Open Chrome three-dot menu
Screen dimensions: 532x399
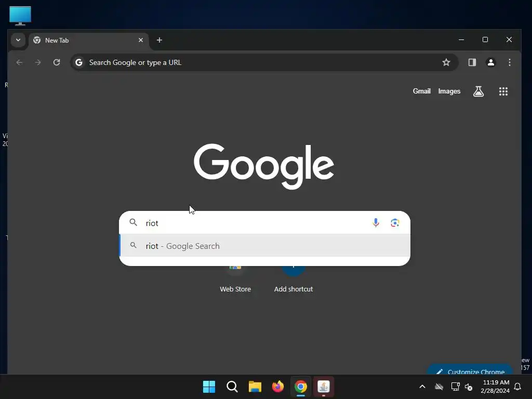pyautogui.click(x=509, y=62)
